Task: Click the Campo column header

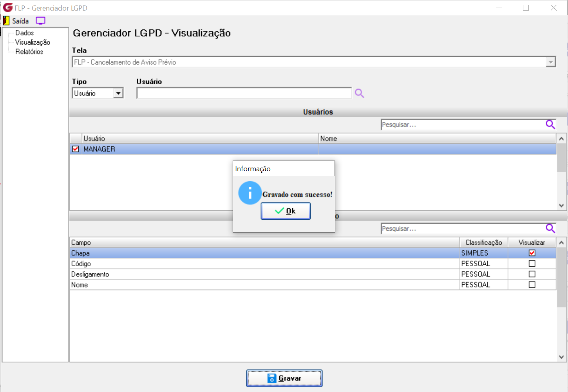Action: click(x=264, y=243)
